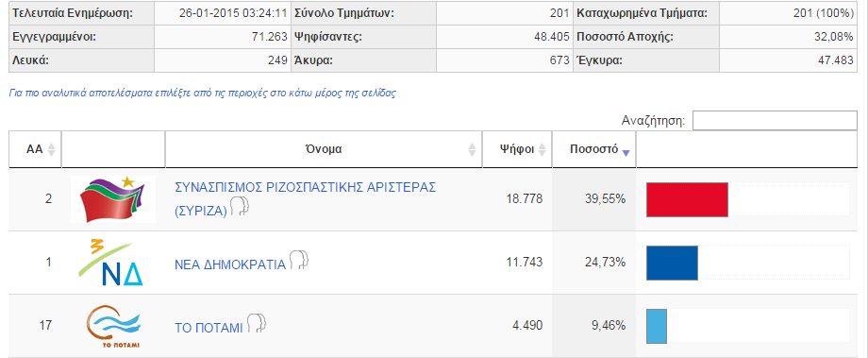
Task: Click the Όνομα column header
Action: [324, 149]
